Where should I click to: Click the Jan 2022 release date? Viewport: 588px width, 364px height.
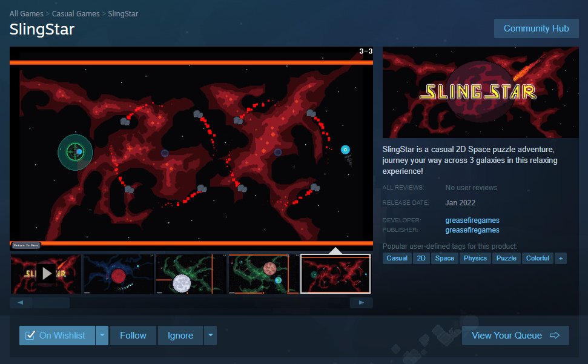click(460, 203)
